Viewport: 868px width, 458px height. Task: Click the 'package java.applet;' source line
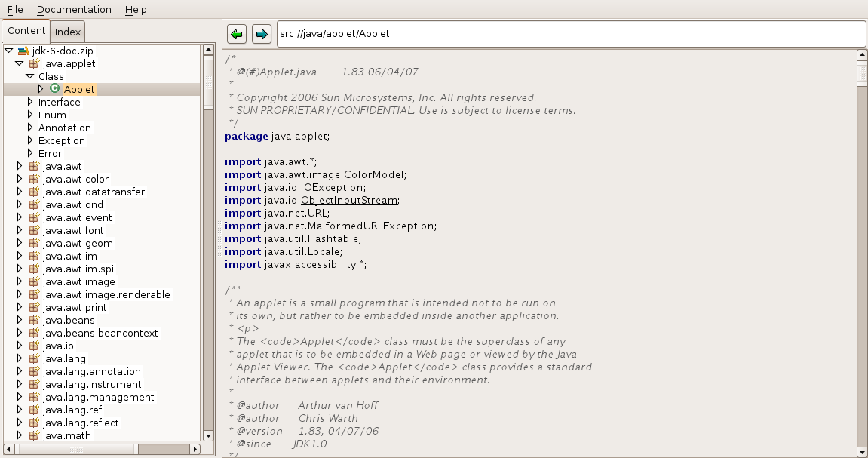(278, 137)
